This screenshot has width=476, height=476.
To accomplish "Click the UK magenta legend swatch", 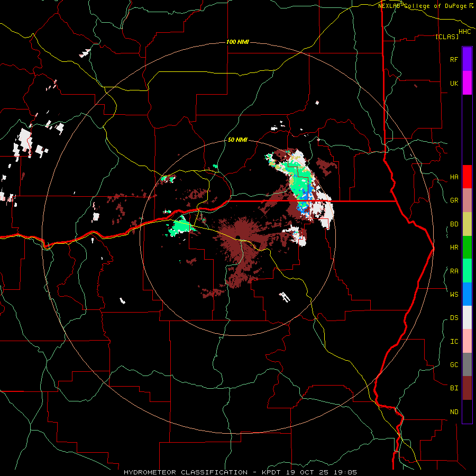I will tap(467, 83).
